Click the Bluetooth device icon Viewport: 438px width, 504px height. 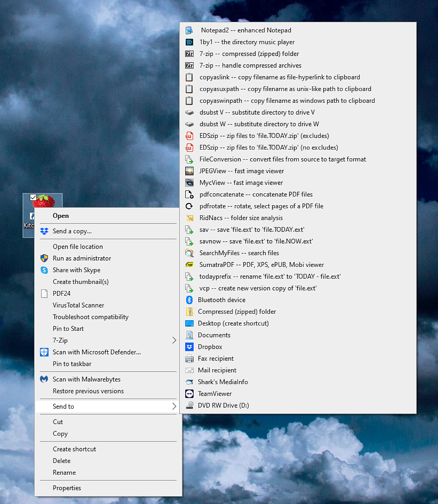189,300
